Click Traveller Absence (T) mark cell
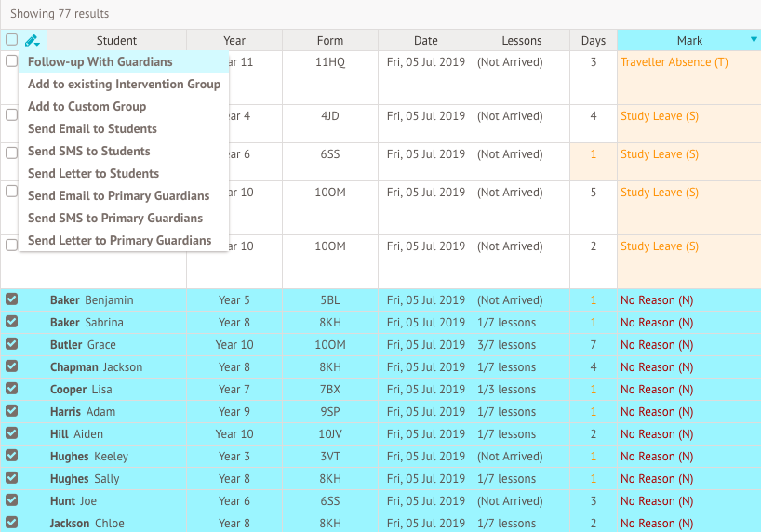 pos(674,62)
